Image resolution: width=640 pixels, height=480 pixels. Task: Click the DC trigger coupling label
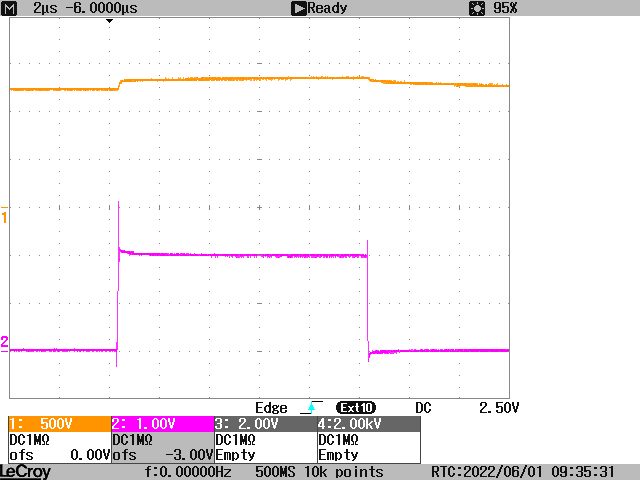(423, 408)
